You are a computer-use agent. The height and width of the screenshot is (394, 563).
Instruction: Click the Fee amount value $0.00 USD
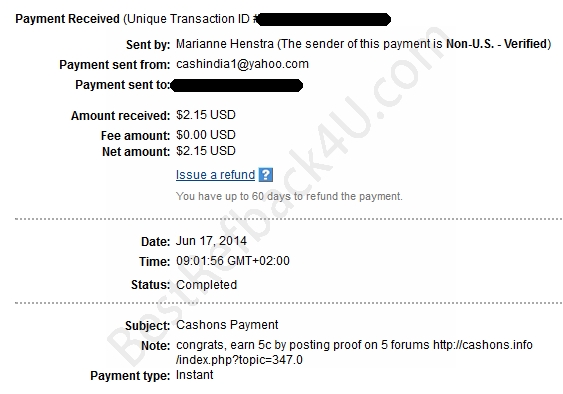pyautogui.click(x=206, y=135)
